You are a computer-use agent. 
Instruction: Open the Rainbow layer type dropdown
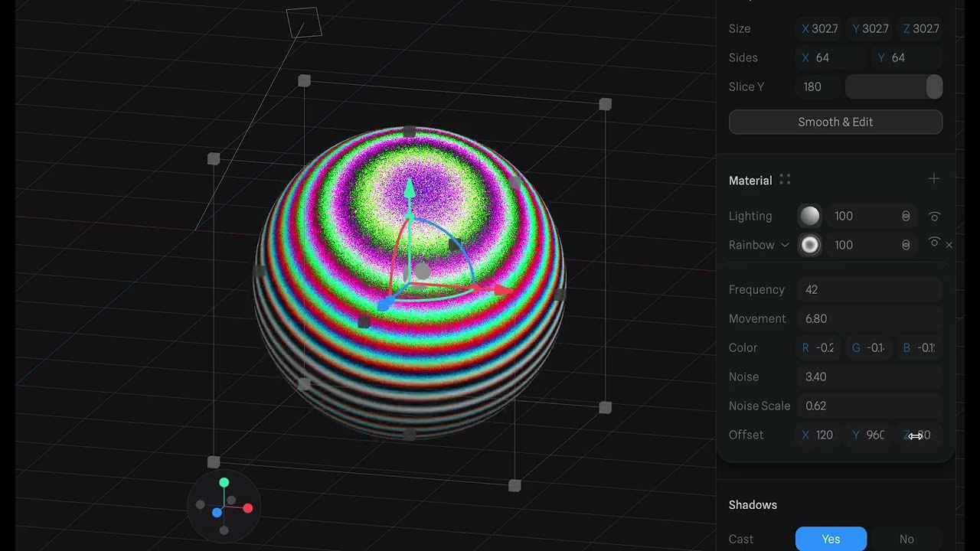click(759, 245)
